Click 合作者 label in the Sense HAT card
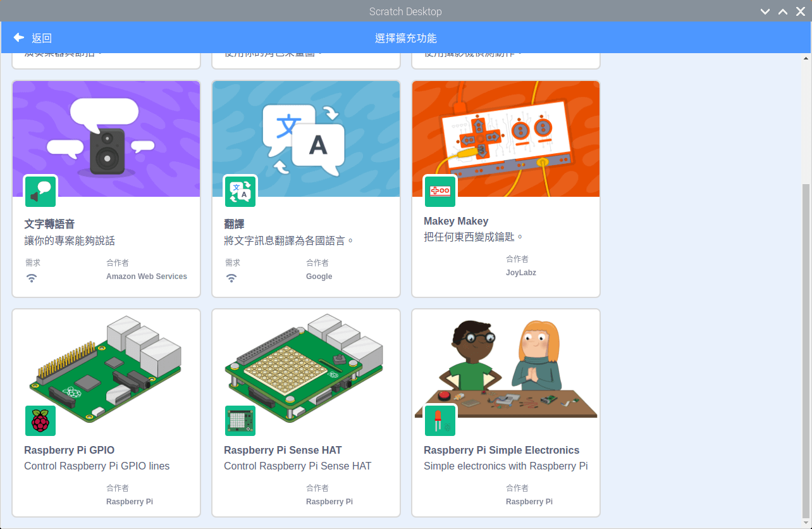The image size is (812, 529). point(317,488)
